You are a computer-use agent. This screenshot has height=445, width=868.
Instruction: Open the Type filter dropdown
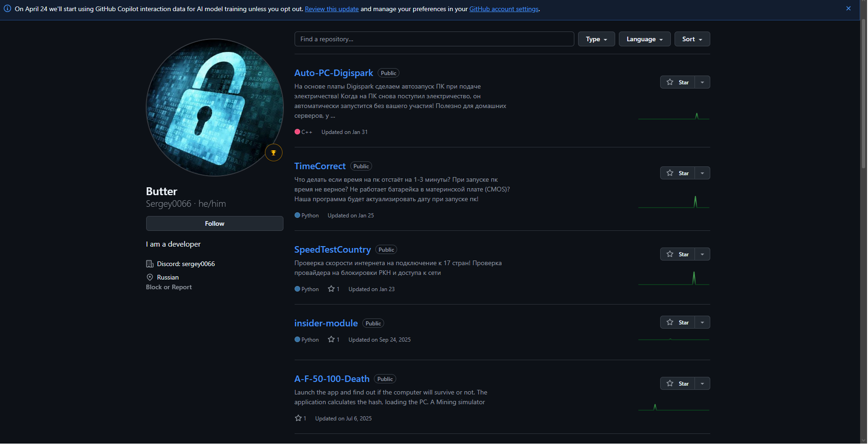596,39
